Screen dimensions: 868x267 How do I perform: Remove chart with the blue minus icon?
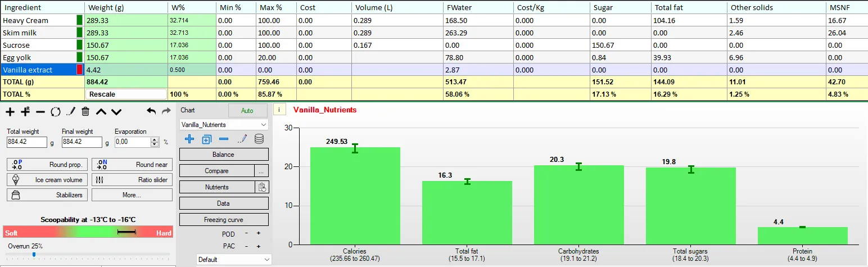(x=224, y=139)
